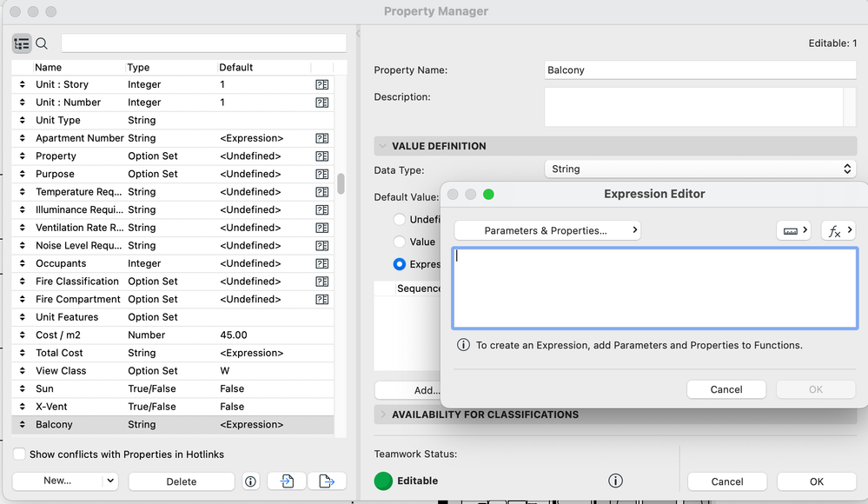868x504 pixels.
Task: Click the classification icon in Illuminance Requi row
Action: coord(322,210)
